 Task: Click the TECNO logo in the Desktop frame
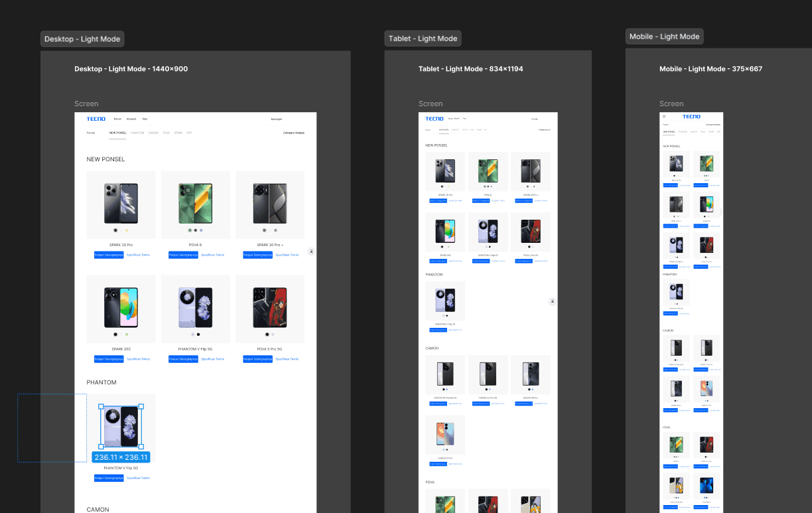[96, 119]
